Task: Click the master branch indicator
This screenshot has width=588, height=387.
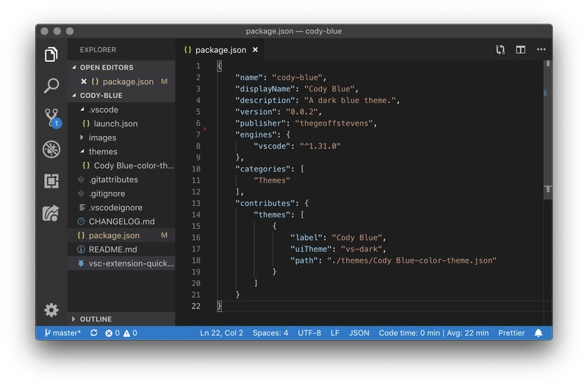Action: pyautogui.click(x=62, y=333)
